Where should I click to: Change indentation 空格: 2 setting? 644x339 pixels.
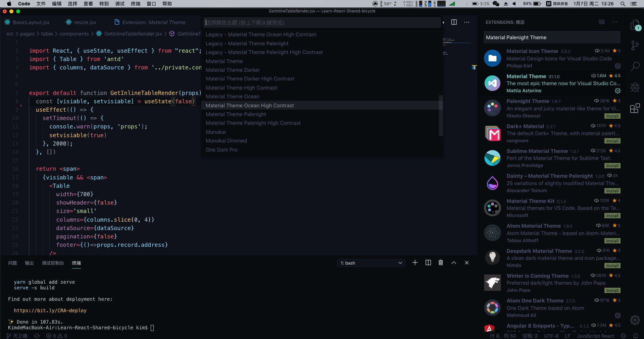[530, 336]
